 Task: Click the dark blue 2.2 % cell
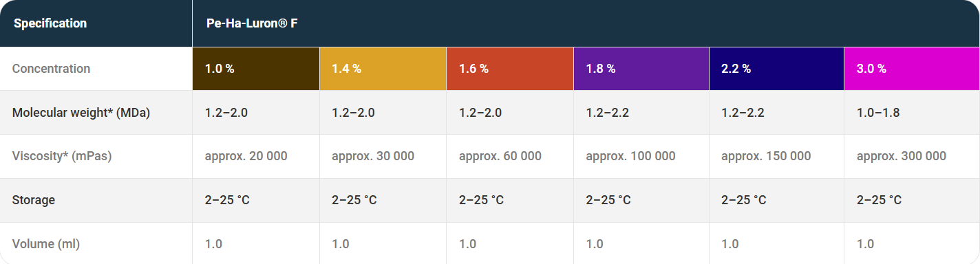point(776,69)
